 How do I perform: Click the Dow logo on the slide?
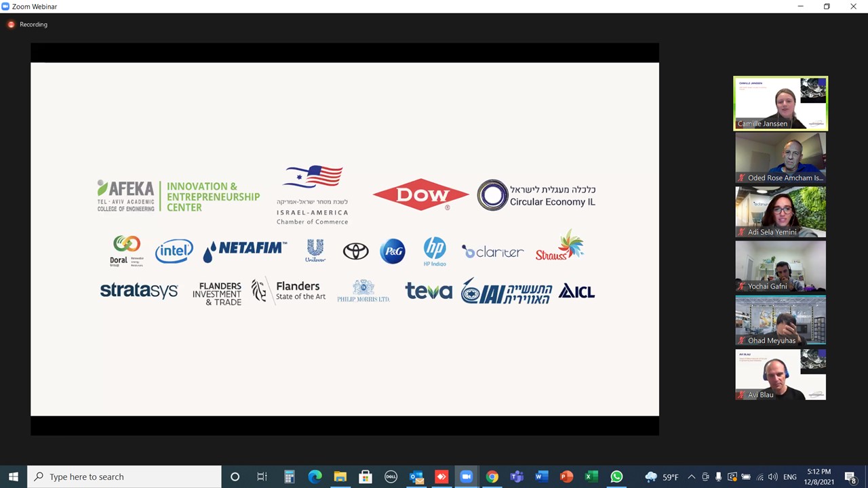point(420,195)
